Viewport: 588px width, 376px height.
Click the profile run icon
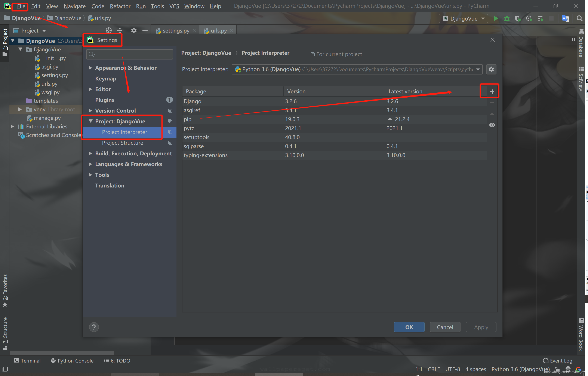click(x=529, y=19)
